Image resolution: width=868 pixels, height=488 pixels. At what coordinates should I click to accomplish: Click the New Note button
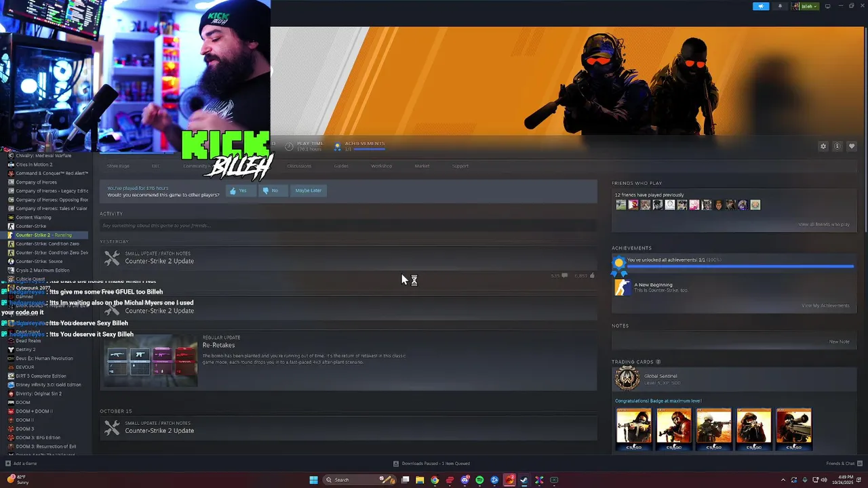tap(839, 342)
